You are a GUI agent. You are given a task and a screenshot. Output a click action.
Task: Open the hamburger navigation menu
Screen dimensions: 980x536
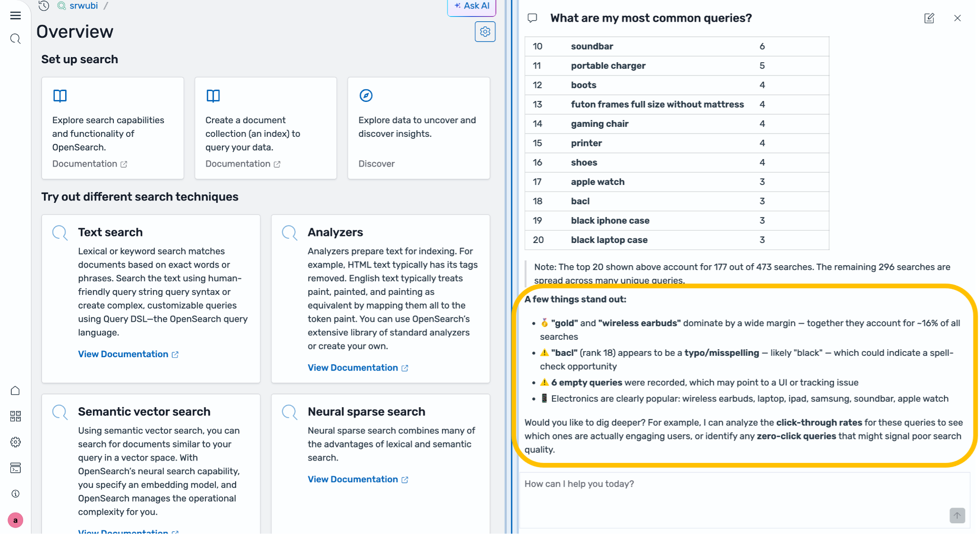click(x=16, y=16)
